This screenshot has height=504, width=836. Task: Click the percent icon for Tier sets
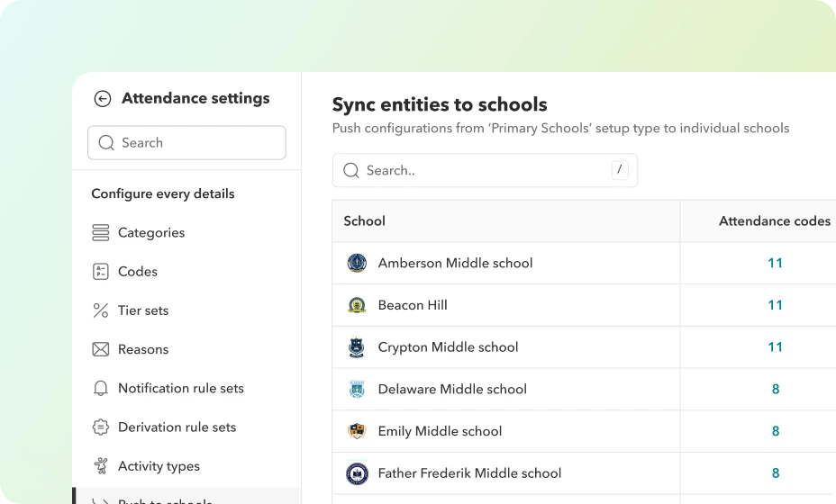[x=101, y=310]
